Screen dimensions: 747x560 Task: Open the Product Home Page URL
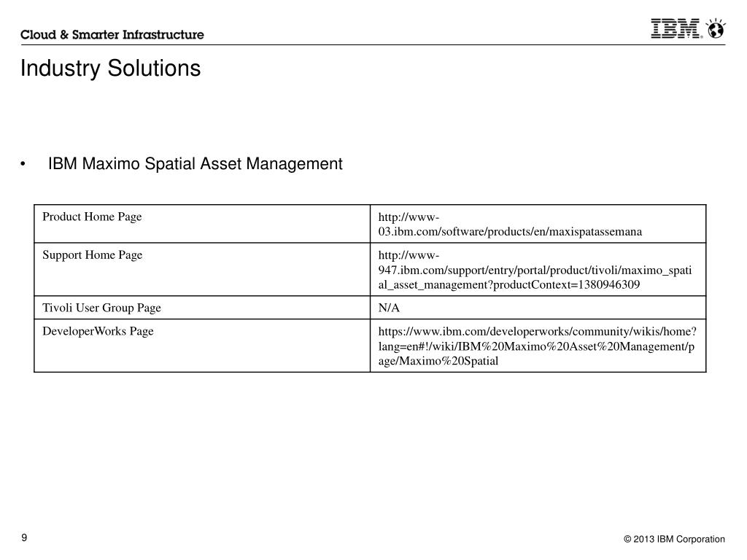click(510, 225)
